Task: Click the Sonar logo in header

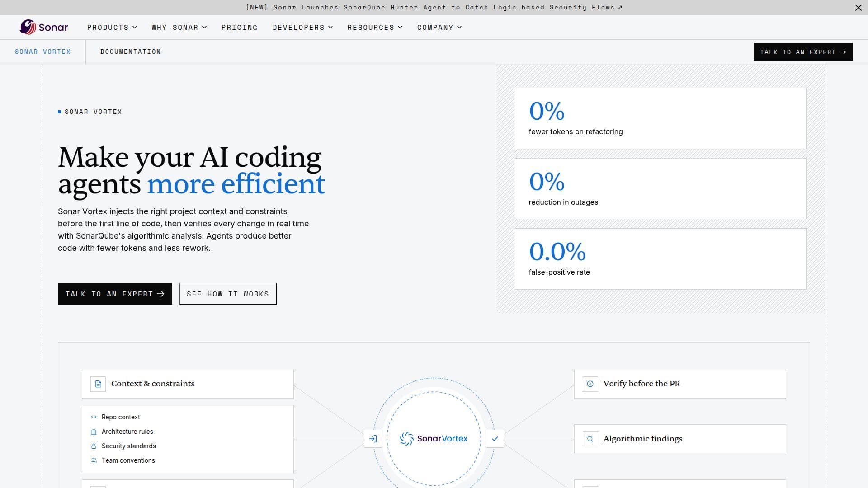Action: click(44, 27)
